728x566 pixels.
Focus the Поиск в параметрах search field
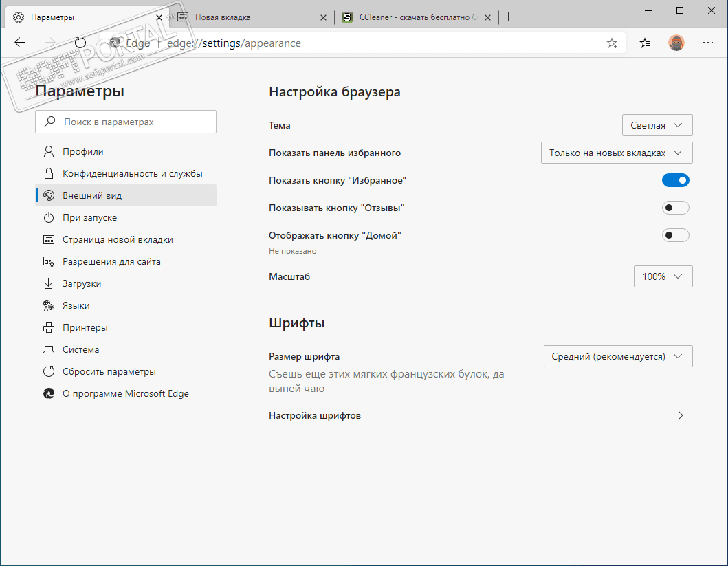point(126,122)
